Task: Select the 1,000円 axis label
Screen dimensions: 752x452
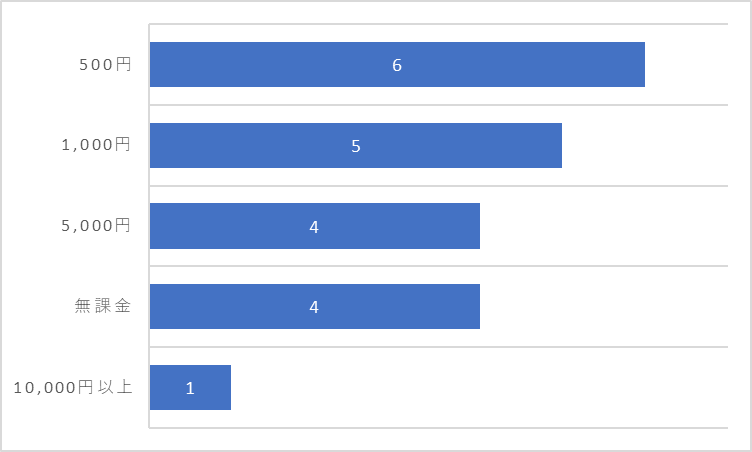Action: pos(96,145)
